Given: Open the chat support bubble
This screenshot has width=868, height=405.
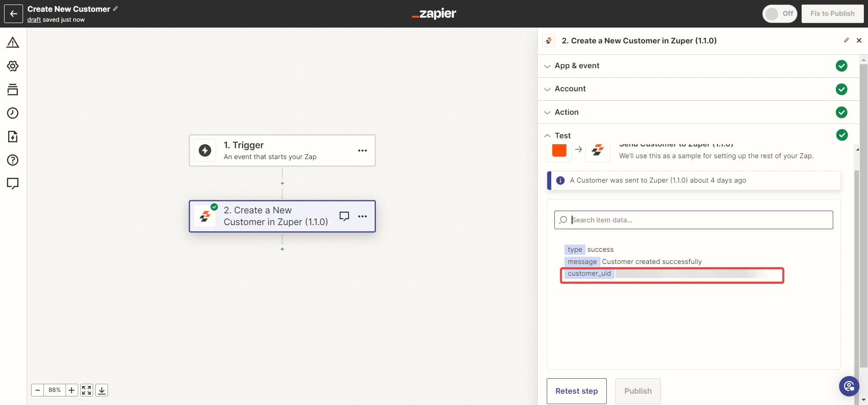Looking at the screenshot, I should (x=849, y=386).
